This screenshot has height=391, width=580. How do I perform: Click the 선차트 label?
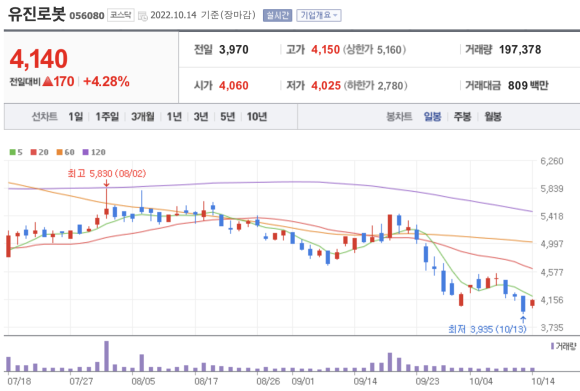(44, 117)
